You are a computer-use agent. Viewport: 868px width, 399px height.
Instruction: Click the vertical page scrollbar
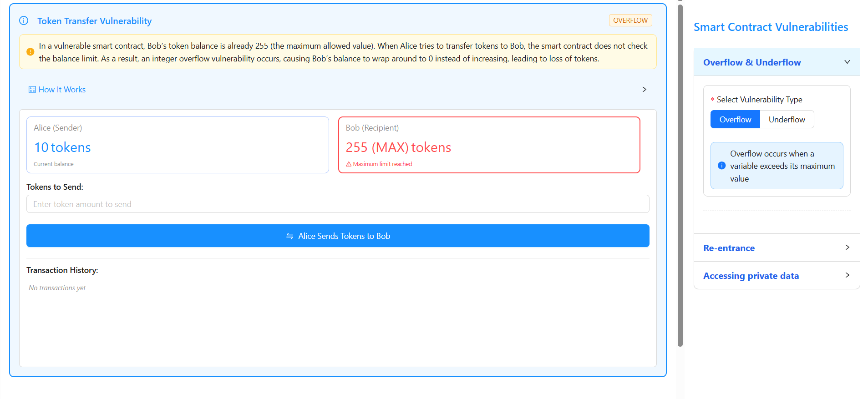tap(680, 173)
